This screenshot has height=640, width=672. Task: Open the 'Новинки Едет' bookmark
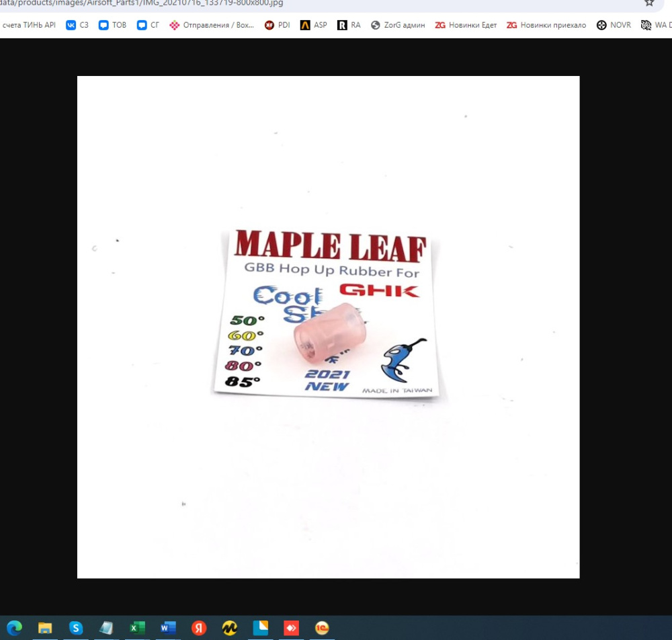(466, 25)
